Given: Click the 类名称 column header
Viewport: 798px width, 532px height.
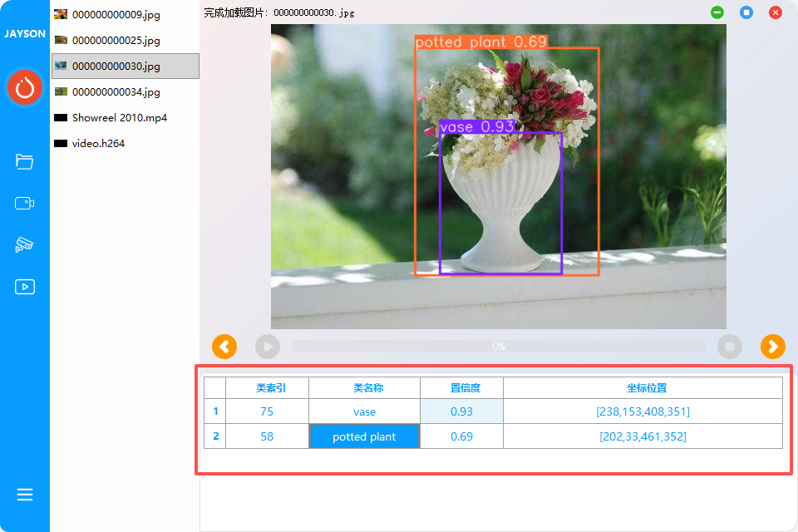Looking at the screenshot, I should point(364,388).
